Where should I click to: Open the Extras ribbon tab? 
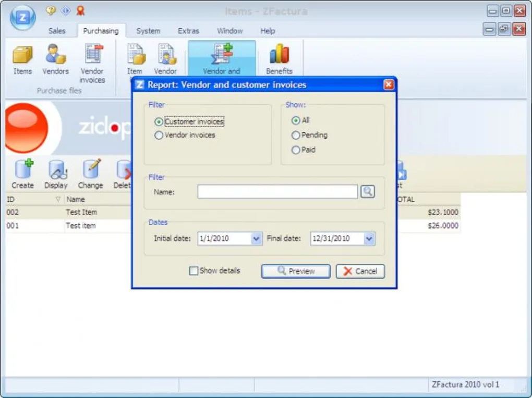tap(188, 31)
